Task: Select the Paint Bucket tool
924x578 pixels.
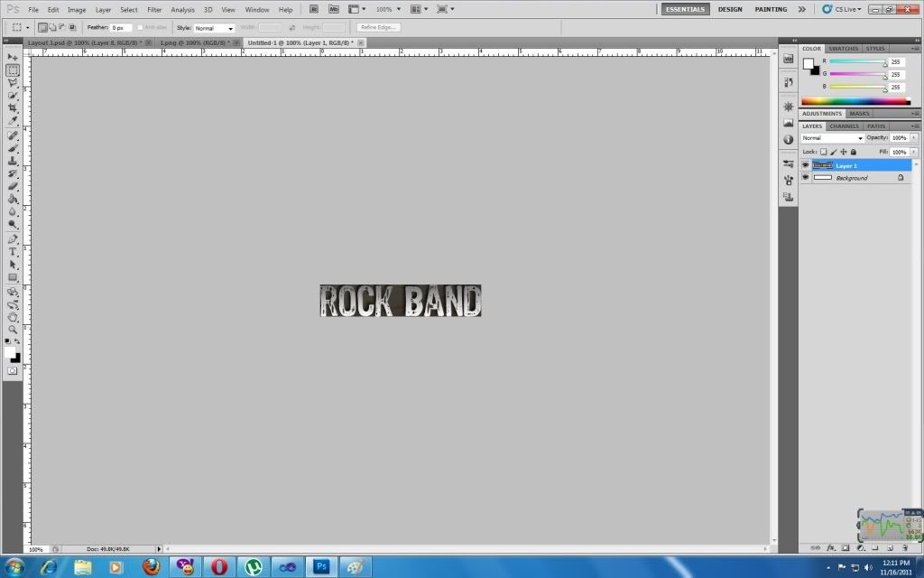Action: click(x=13, y=199)
